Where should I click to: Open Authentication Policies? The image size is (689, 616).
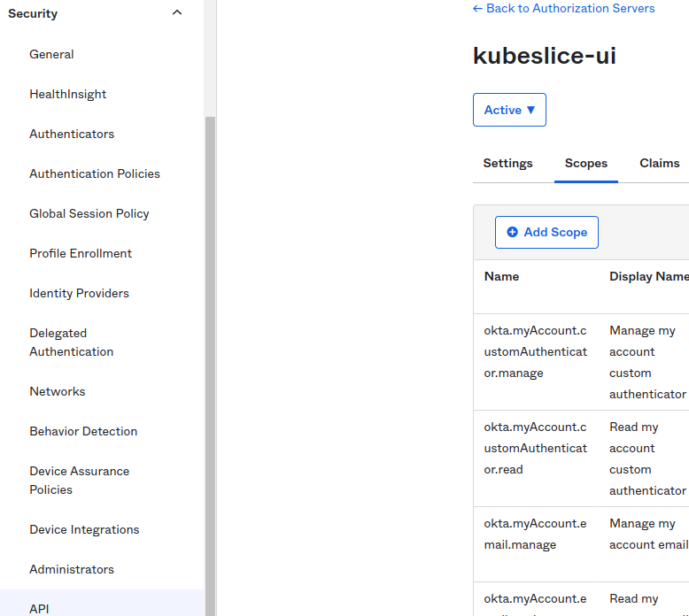click(95, 173)
